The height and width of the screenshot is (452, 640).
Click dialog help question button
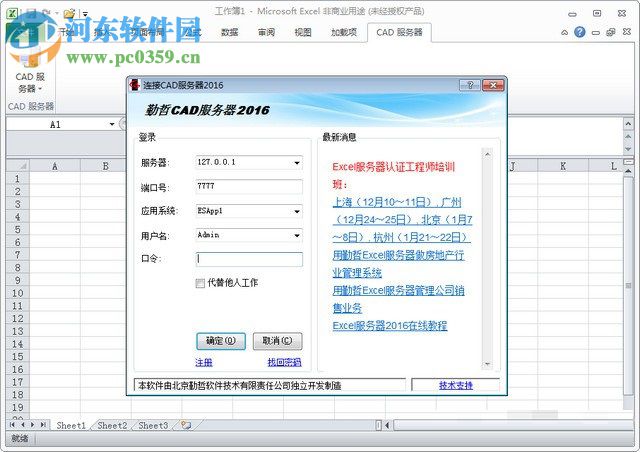coord(470,85)
